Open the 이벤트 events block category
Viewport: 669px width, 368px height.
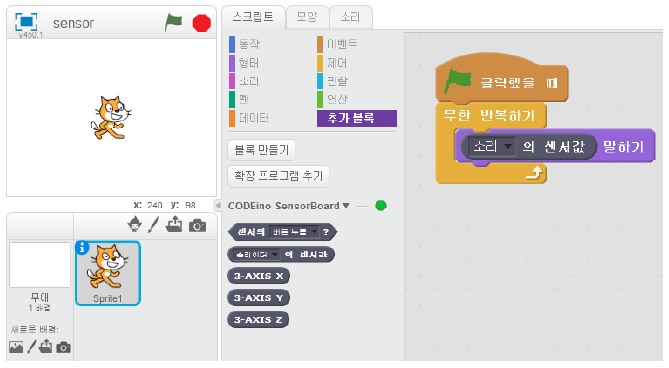tap(337, 44)
